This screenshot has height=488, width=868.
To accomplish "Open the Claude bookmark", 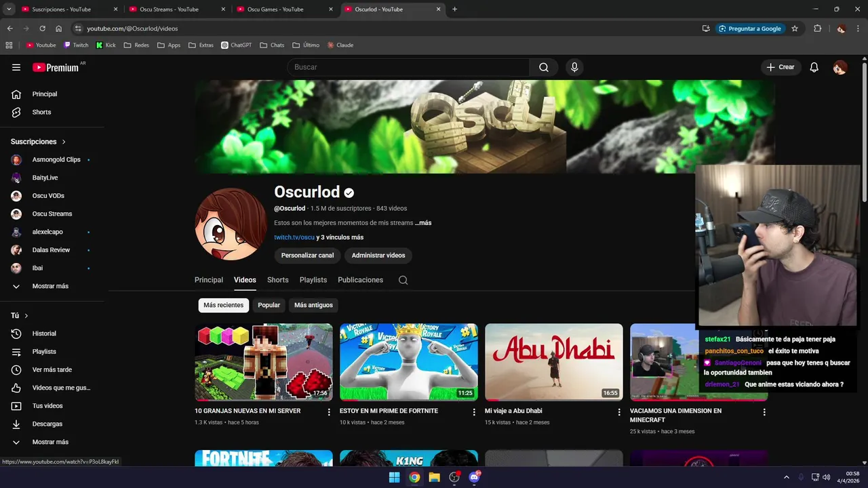I will pos(340,45).
